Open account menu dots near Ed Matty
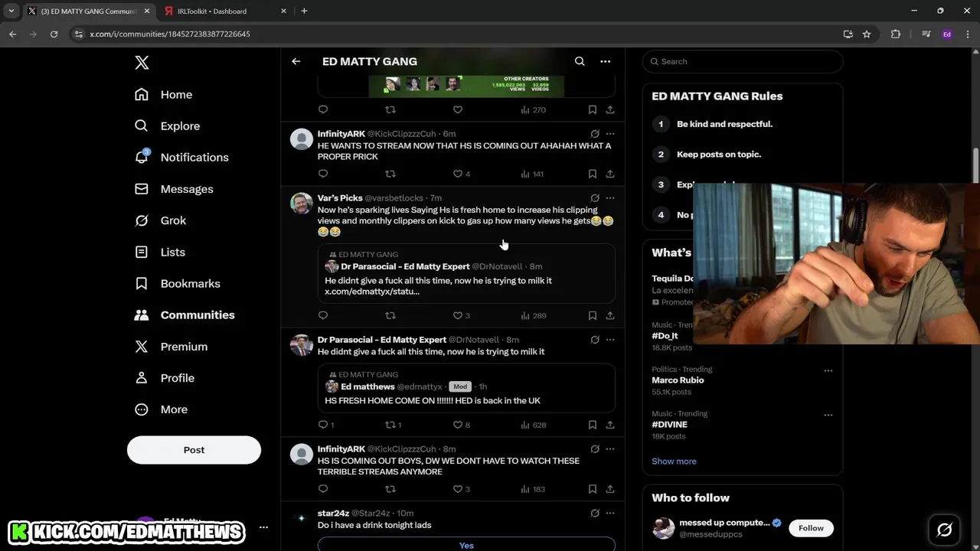 (x=263, y=527)
